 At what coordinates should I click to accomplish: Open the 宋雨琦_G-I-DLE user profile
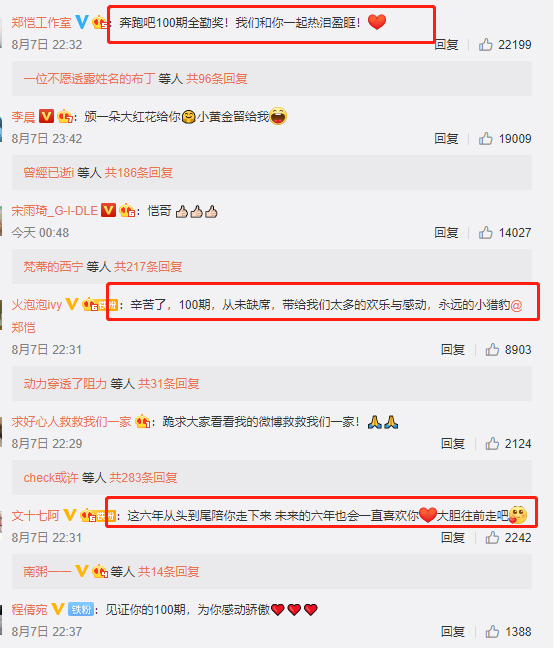55,211
